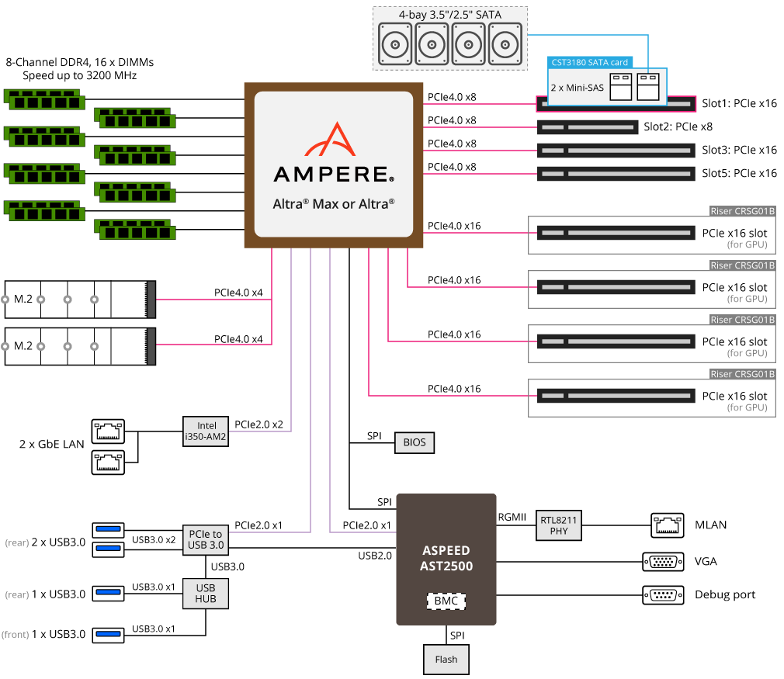The image size is (784, 679).
Task: Select the second SATA drive bay icon
Action: coord(432,44)
